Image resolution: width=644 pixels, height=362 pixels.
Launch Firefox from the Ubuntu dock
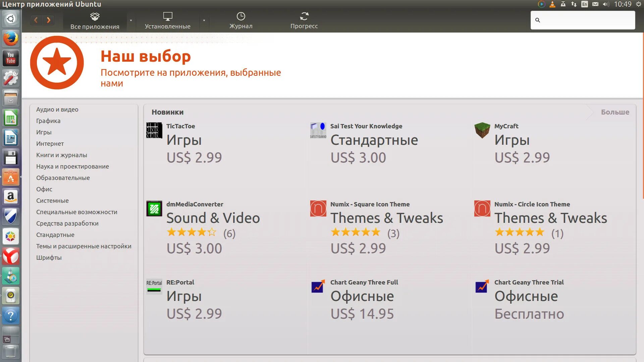11,39
